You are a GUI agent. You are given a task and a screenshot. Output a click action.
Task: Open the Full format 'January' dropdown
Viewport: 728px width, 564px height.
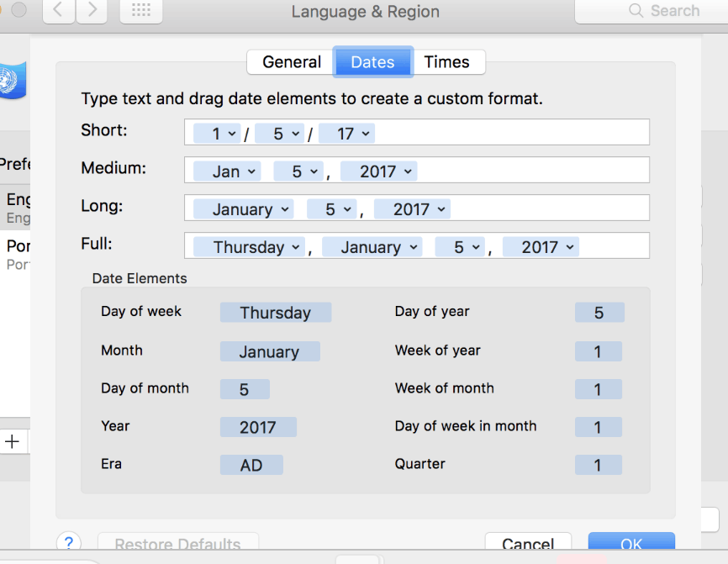pos(372,247)
